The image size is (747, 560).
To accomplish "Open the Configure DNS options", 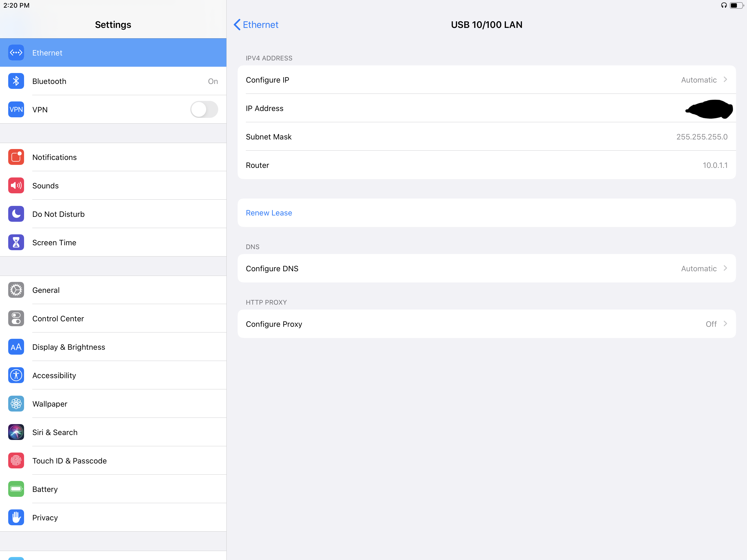I will coord(486,268).
